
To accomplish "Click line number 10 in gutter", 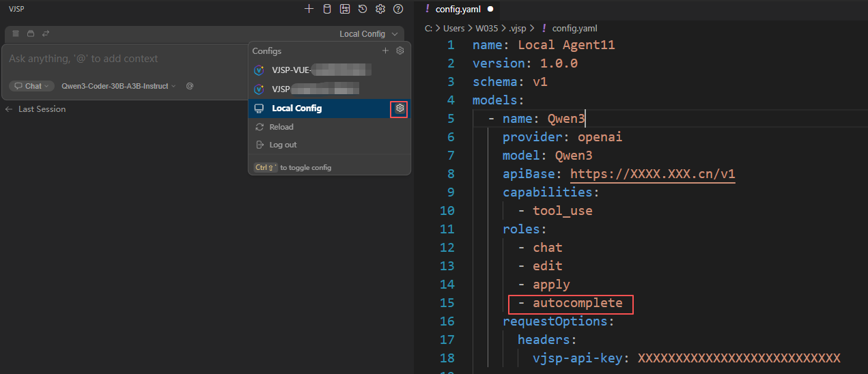I will [x=447, y=211].
